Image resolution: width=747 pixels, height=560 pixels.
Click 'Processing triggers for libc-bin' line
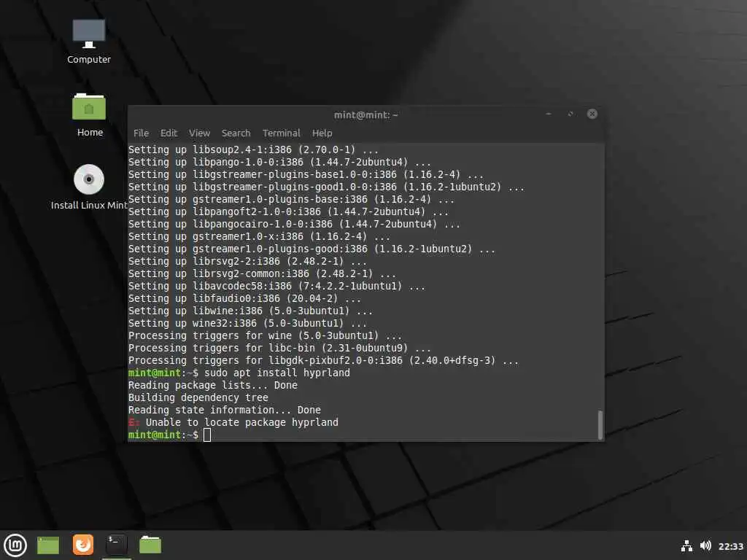tap(279, 348)
